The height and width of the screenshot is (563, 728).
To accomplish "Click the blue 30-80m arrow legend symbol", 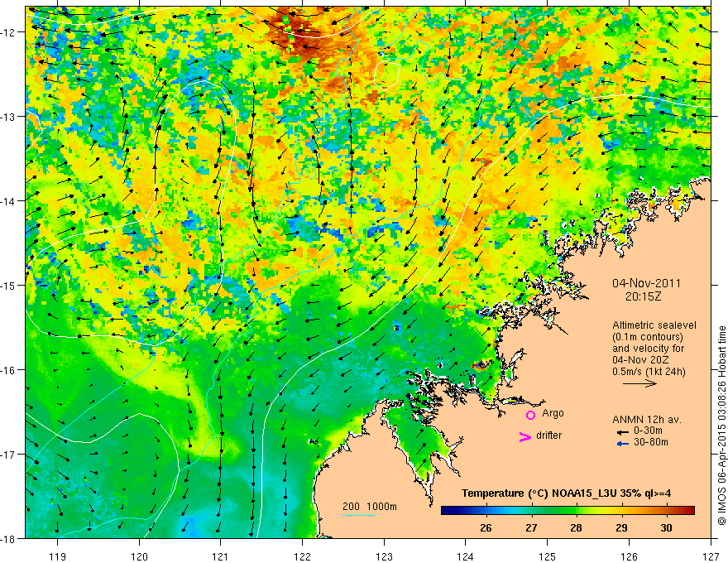I will coord(622,444).
